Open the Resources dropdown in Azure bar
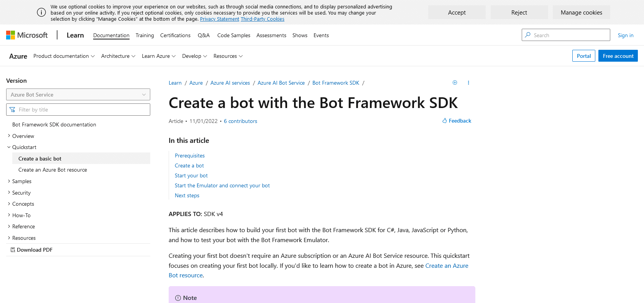 (x=228, y=56)
